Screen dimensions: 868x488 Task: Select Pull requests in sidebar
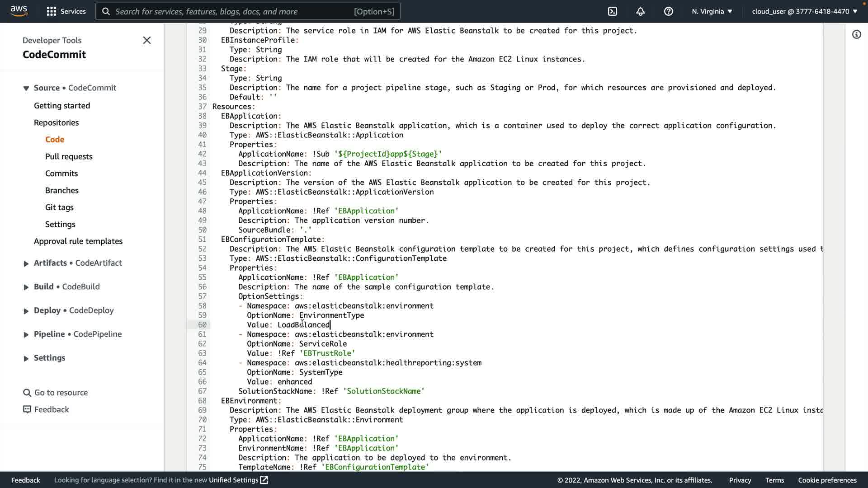click(x=69, y=156)
